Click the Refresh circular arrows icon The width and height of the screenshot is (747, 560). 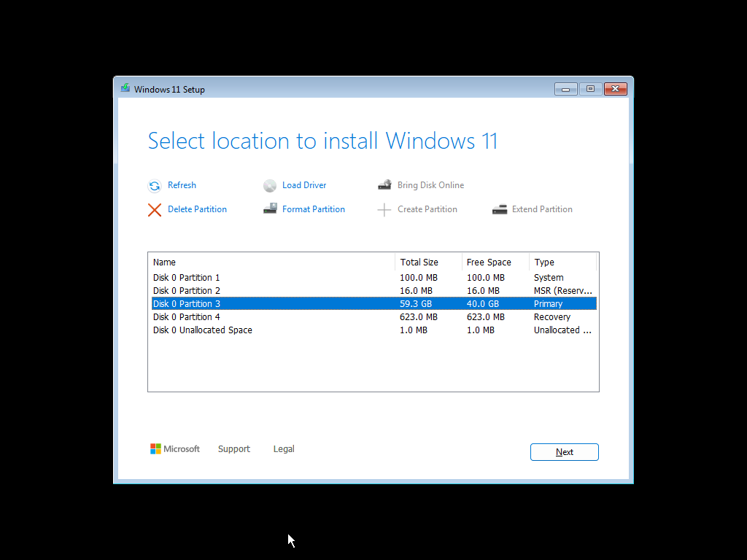[155, 186]
